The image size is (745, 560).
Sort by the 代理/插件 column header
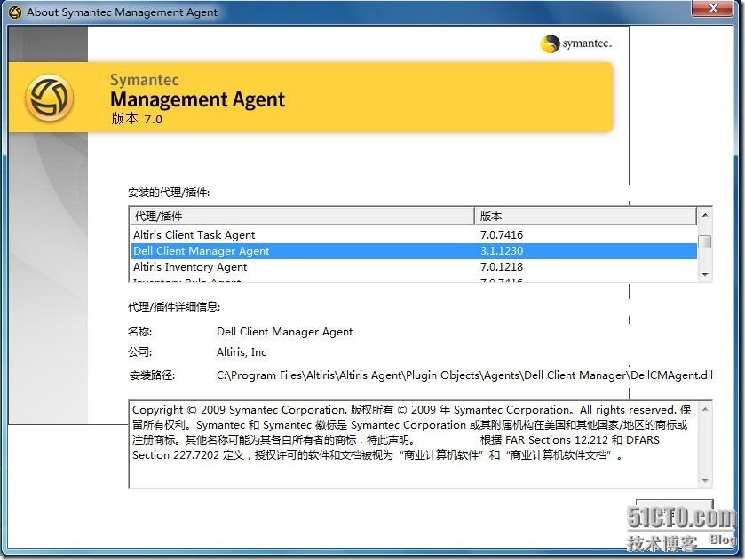point(302,217)
